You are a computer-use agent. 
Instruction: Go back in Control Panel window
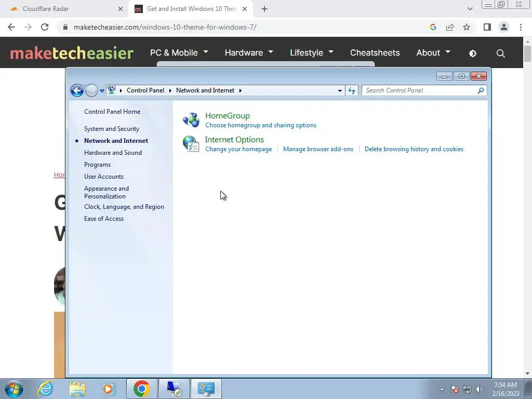pos(77,90)
